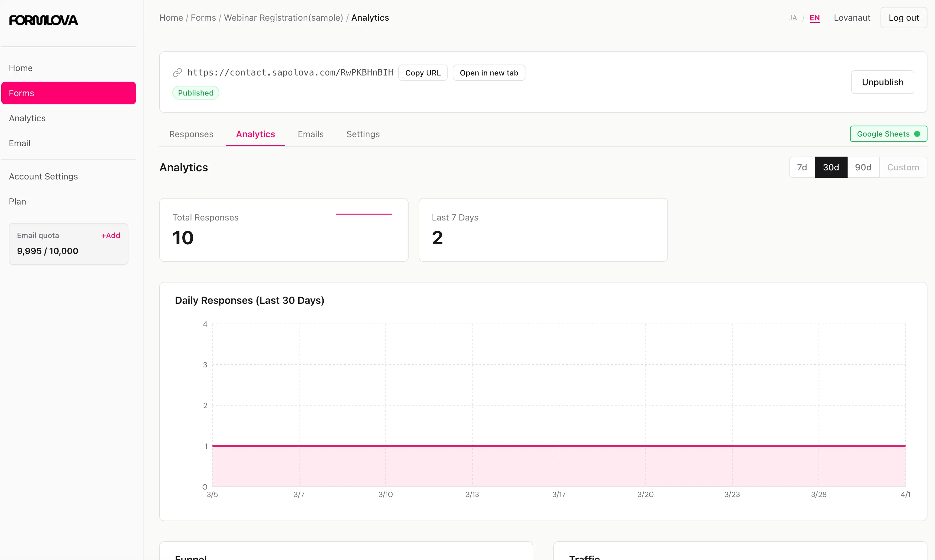Click the green Google Sheets status dot

pos(917,134)
